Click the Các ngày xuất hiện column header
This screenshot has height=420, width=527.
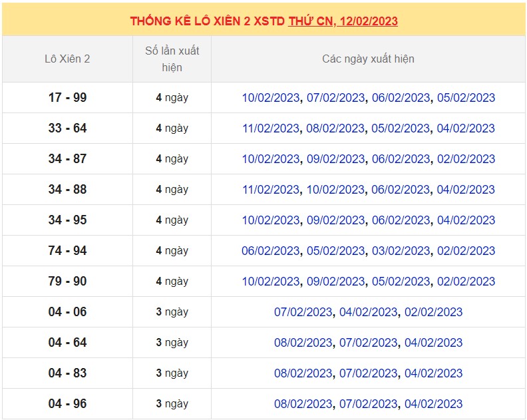point(368,59)
